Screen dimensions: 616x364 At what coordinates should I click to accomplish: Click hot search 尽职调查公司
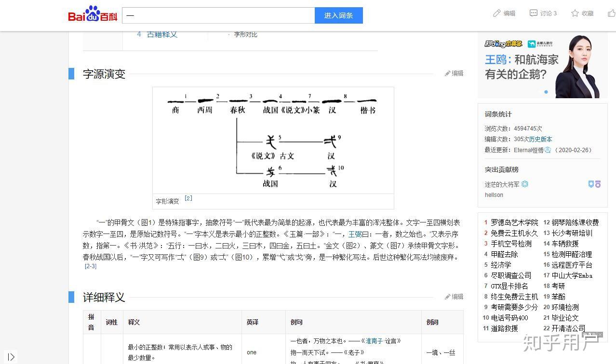[x=511, y=275]
